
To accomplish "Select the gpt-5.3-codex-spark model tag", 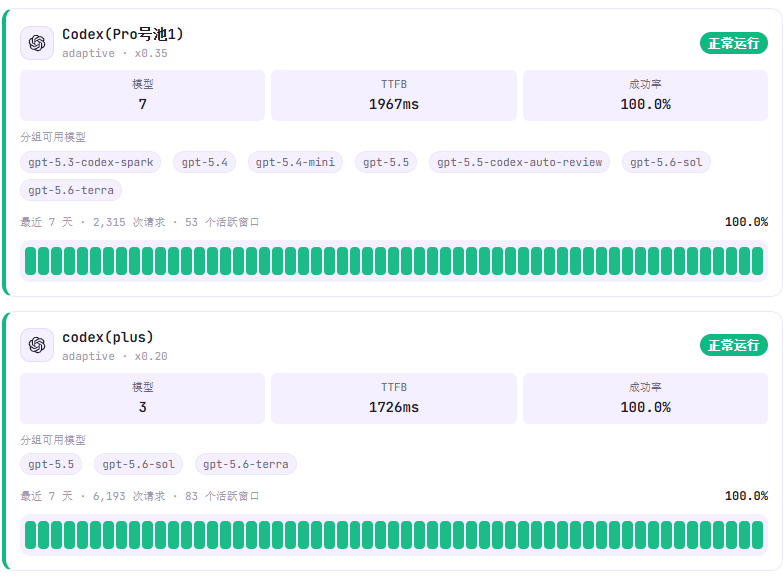I will click(90, 162).
